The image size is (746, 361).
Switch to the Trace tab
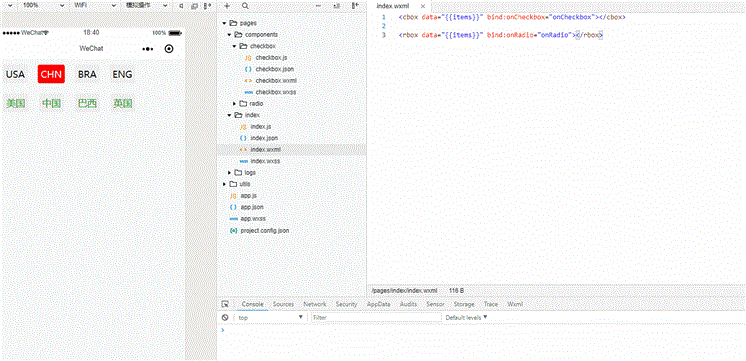491,304
